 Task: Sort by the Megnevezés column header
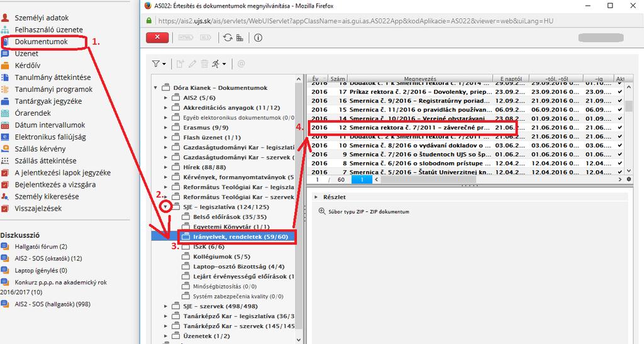420,79
